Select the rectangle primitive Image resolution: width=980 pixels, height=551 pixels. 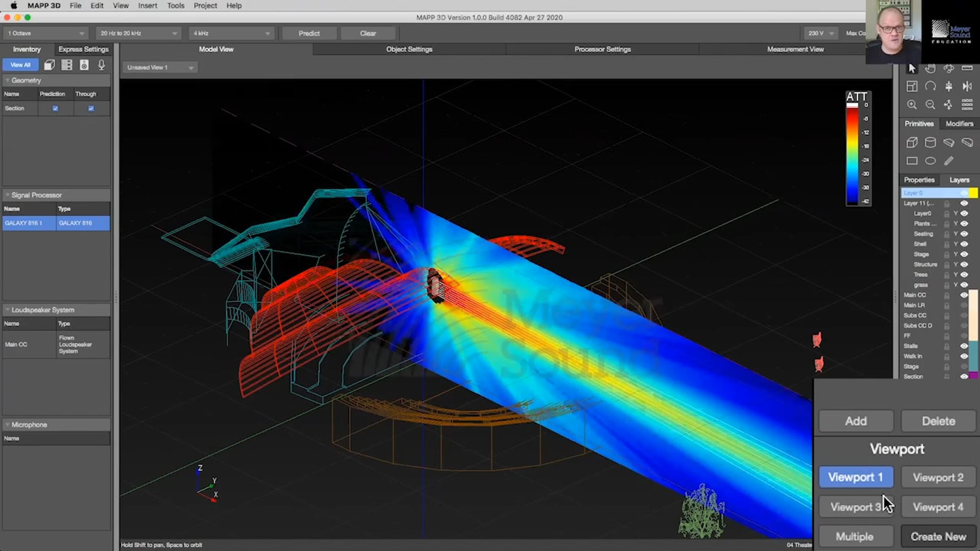[x=912, y=161]
